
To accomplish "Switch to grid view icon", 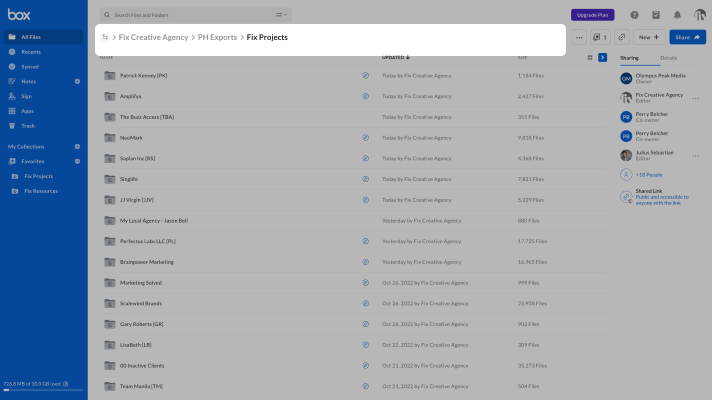I will coord(590,58).
